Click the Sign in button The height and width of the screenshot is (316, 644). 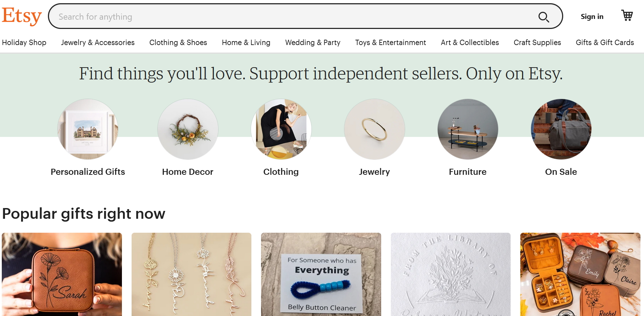tap(592, 16)
